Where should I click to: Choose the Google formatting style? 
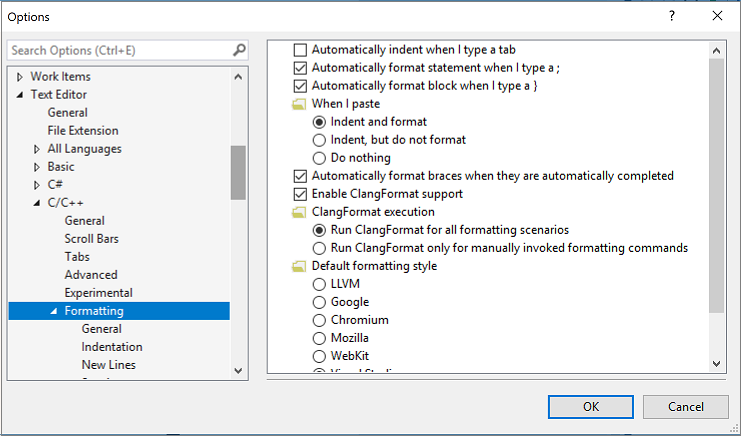320,302
